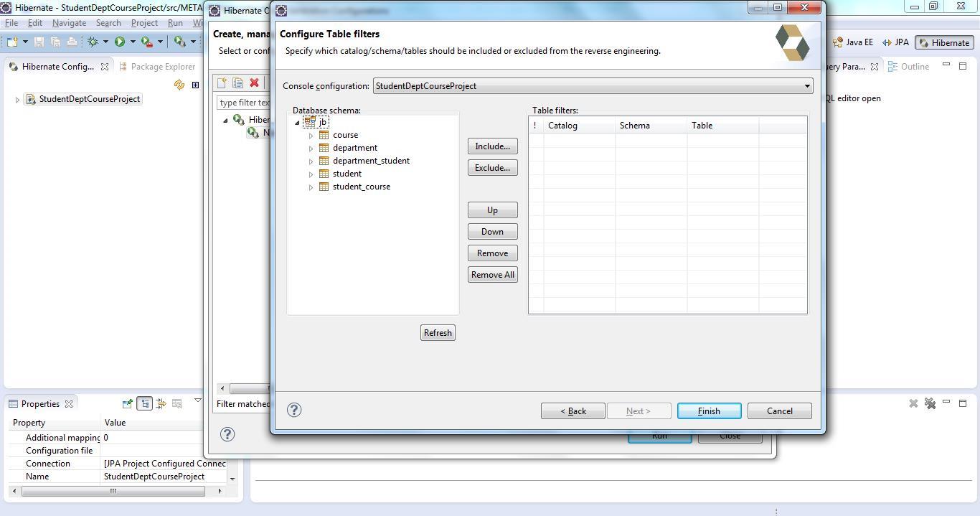Click the Print icon in main toolbar
Image resolution: width=980 pixels, height=516 pixels.
pyautogui.click(x=72, y=42)
